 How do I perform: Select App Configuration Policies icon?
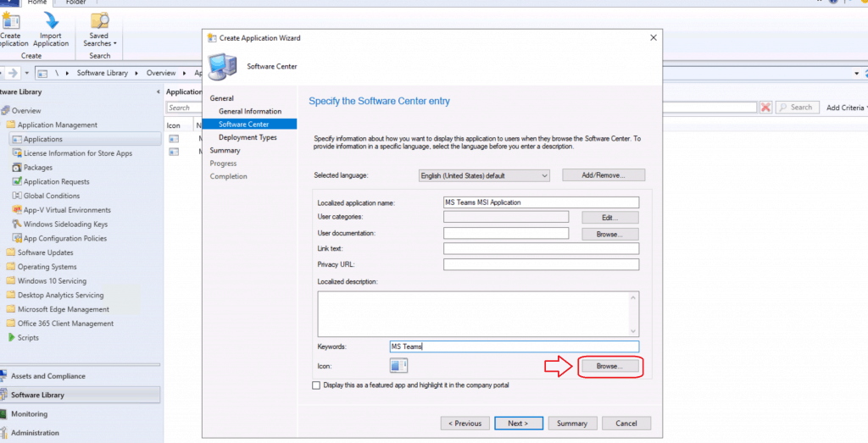tap(17, 238)
